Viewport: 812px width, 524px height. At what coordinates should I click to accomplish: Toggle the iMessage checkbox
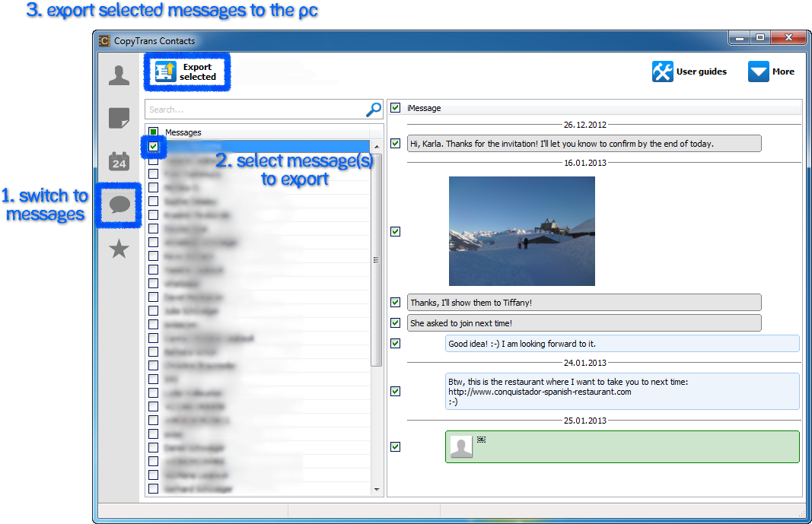pos(396,107)
